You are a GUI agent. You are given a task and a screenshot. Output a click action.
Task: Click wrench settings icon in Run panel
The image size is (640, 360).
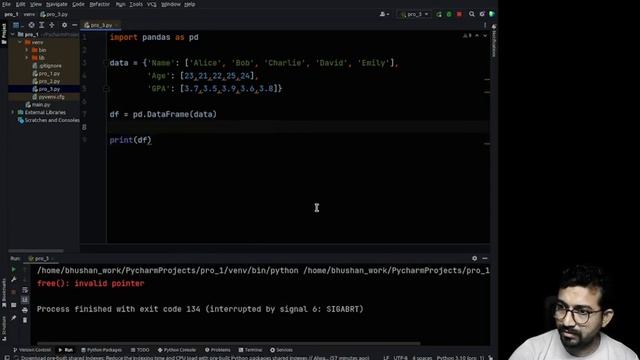(13, 280)
